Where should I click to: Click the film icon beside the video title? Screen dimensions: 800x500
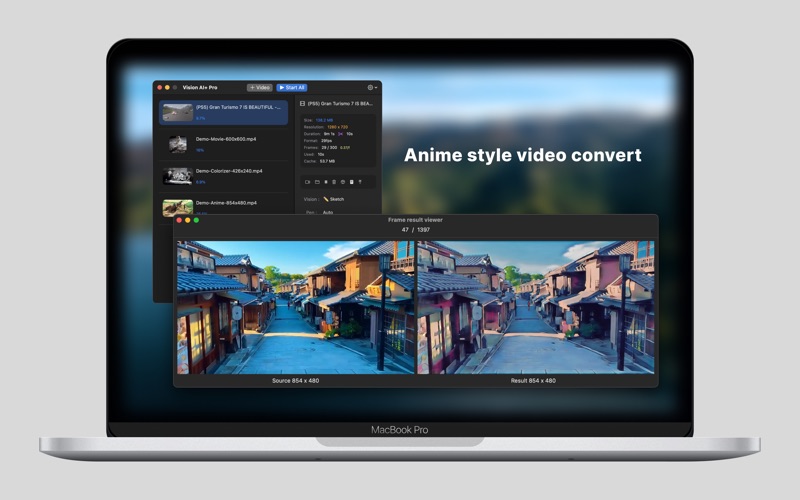(x=303, y=103)
